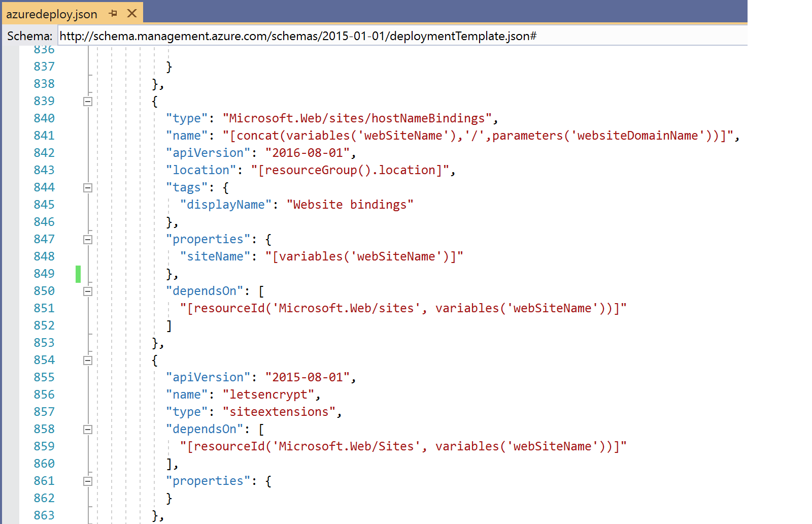The image size is (812, 524).
Task: Collapse the tags block at line 844
Action: [88, 188]
